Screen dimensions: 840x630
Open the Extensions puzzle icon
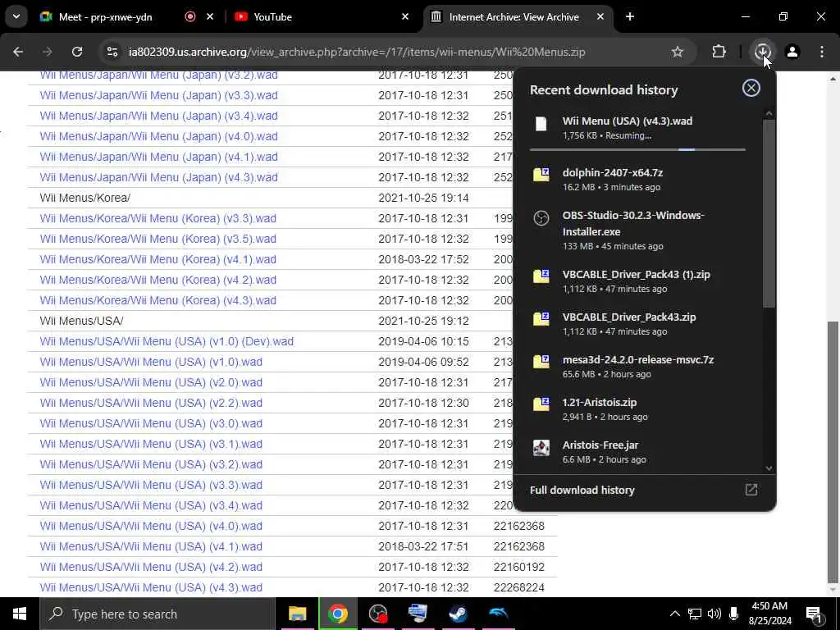[x=719, y=52]
